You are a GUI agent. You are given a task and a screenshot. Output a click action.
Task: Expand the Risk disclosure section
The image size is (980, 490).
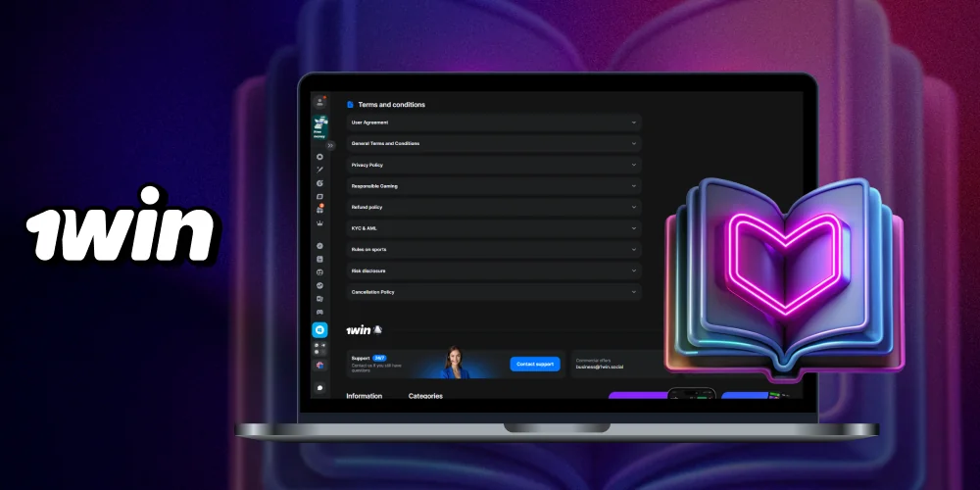pos(494,270)
